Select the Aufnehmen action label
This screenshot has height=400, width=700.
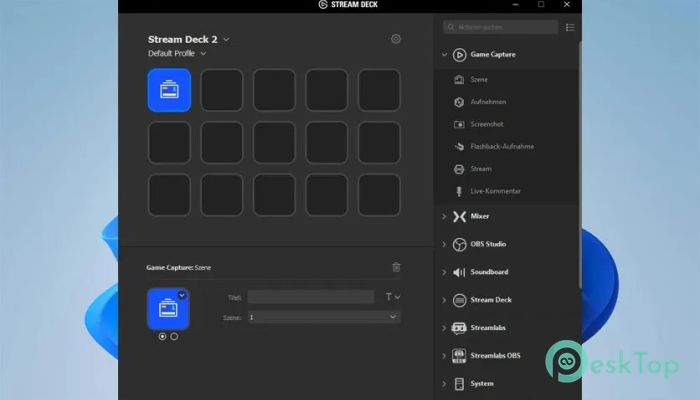pyautogui.click(x=488, y=102)
